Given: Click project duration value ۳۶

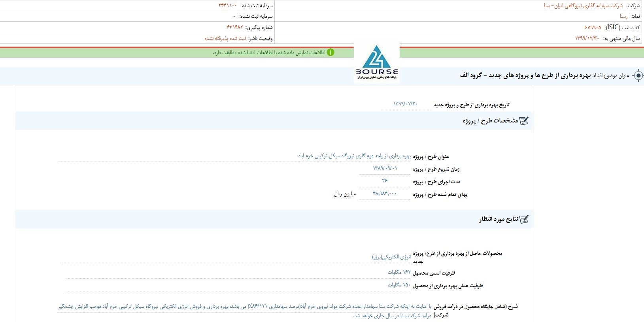Looking at the screenshot, I should tap(385, 181).
